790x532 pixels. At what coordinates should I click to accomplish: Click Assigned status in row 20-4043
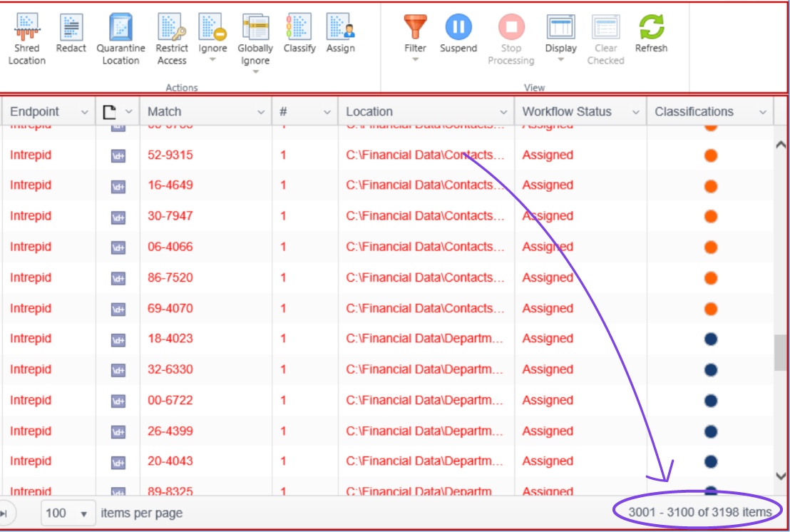tap(548, 461)
